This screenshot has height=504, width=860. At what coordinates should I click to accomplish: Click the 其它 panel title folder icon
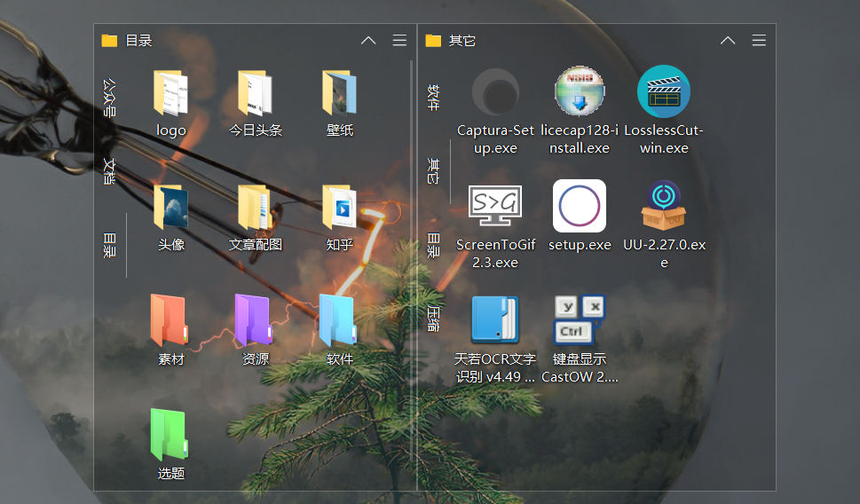[x=433, y=41]
